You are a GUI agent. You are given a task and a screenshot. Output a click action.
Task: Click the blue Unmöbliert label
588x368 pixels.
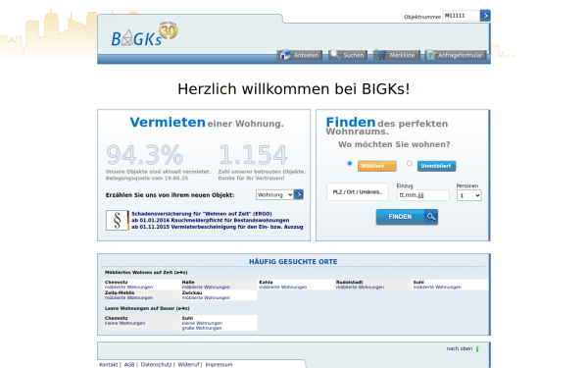click(436, 166)
